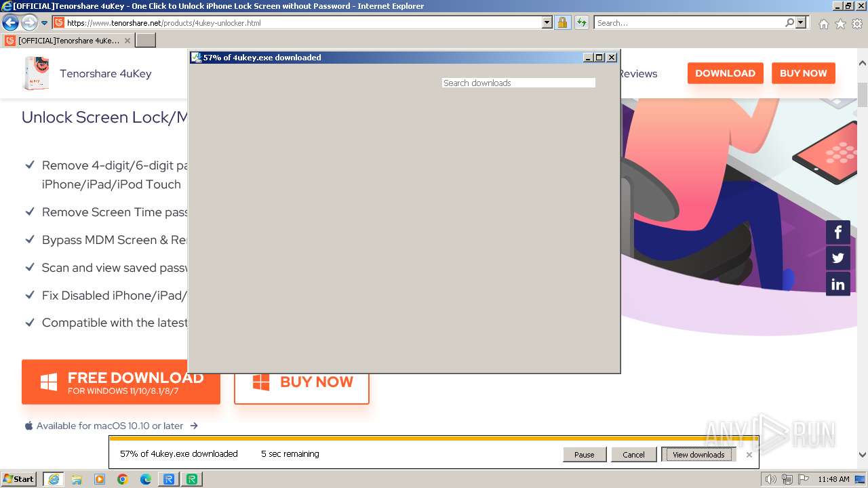868x488 pixels.
Task: Open the Reviews navigation link
Action: click(x=638, y=73)
